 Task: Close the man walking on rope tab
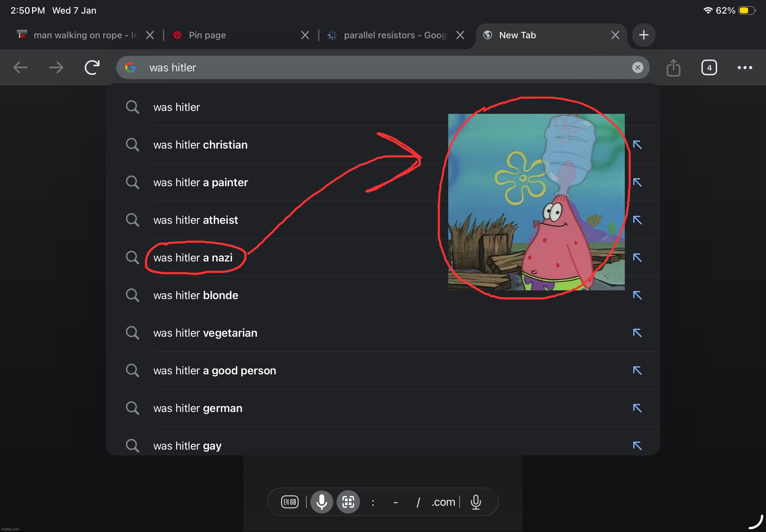coord(150,35)
